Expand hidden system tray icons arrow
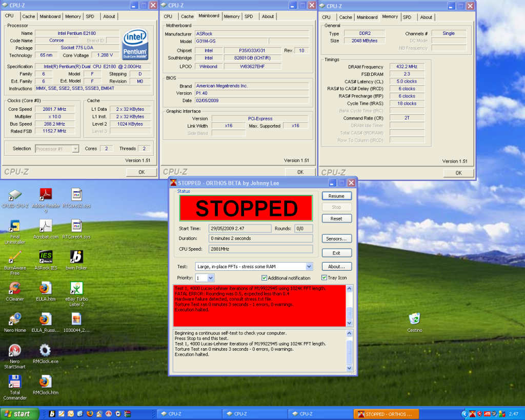The width and height of the screenshot is (525, 420). coord(465,414)
